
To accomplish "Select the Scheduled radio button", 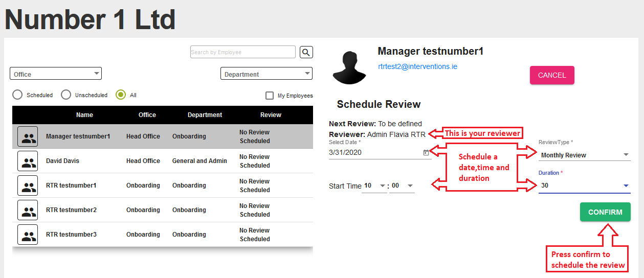I will point(17,95).
